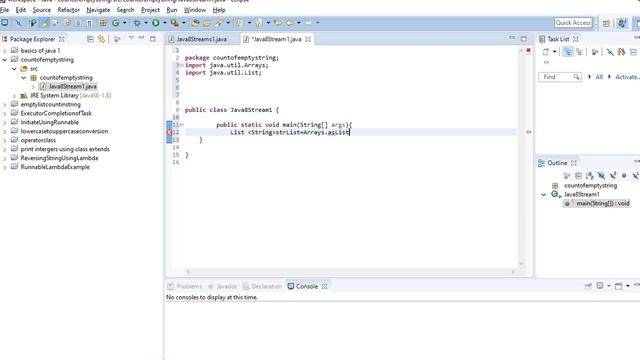Click the New Java Class green C icon
Viewport: 640px width, 360px height.
click(116, 23)
